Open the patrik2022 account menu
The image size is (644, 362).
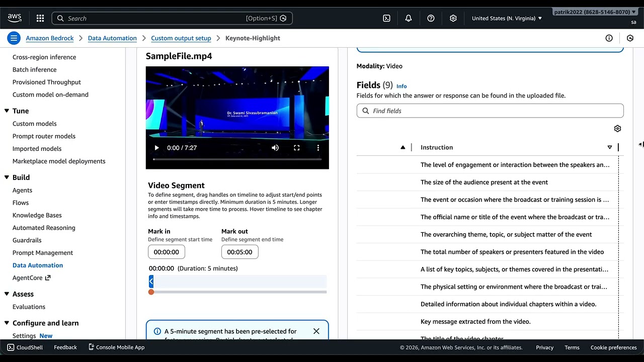click(x=595, y=12)
